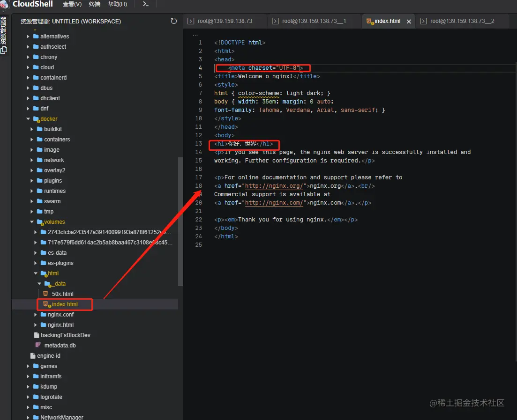Expand the nginx.conf folder
This screenshot has width=517, height=420.
pyautogui.click(x=35, y=315)
